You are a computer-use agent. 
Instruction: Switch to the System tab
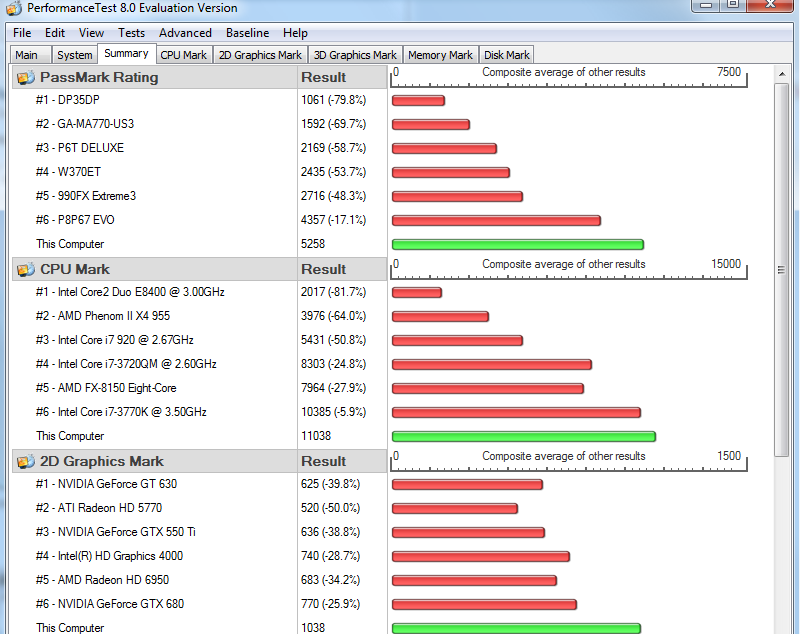click(x=74, y=55)
